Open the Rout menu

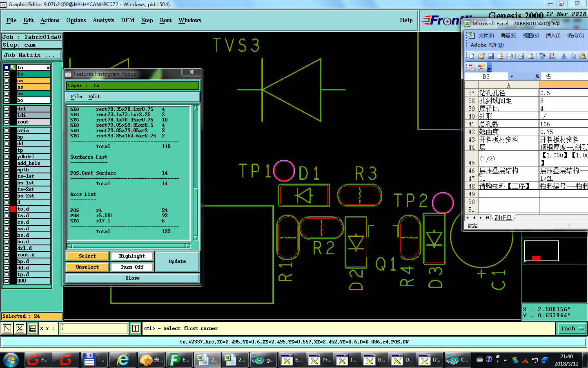(x=166, y=20)
